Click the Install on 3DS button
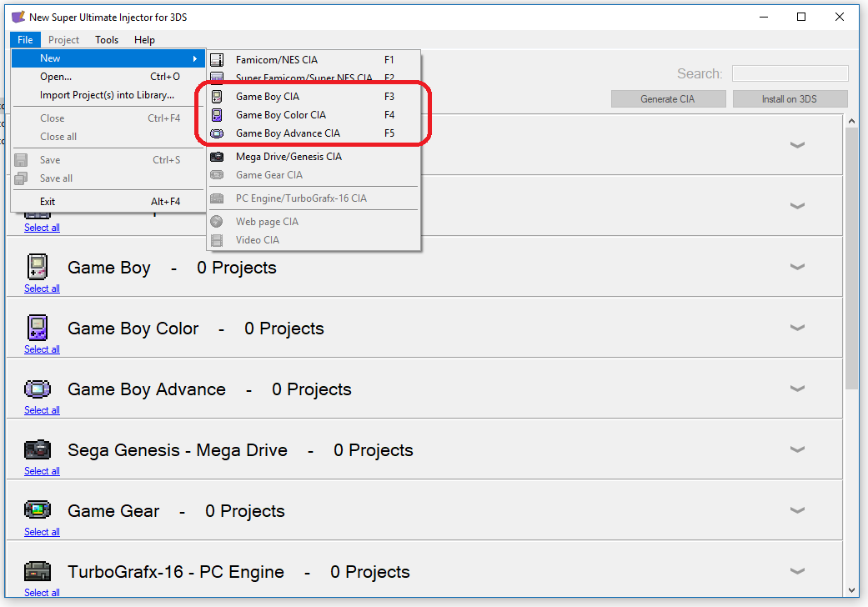The image size is (868, 607). (790, 99)
